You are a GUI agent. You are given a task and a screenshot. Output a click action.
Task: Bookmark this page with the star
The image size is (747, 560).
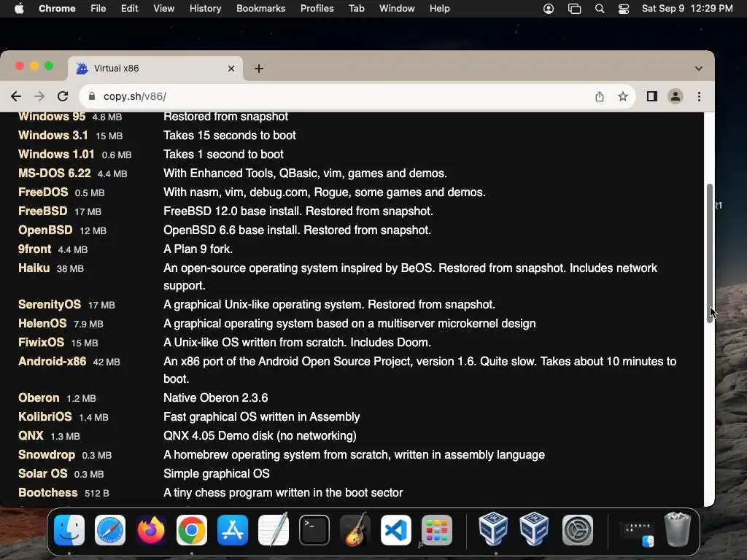pos(623,96)
